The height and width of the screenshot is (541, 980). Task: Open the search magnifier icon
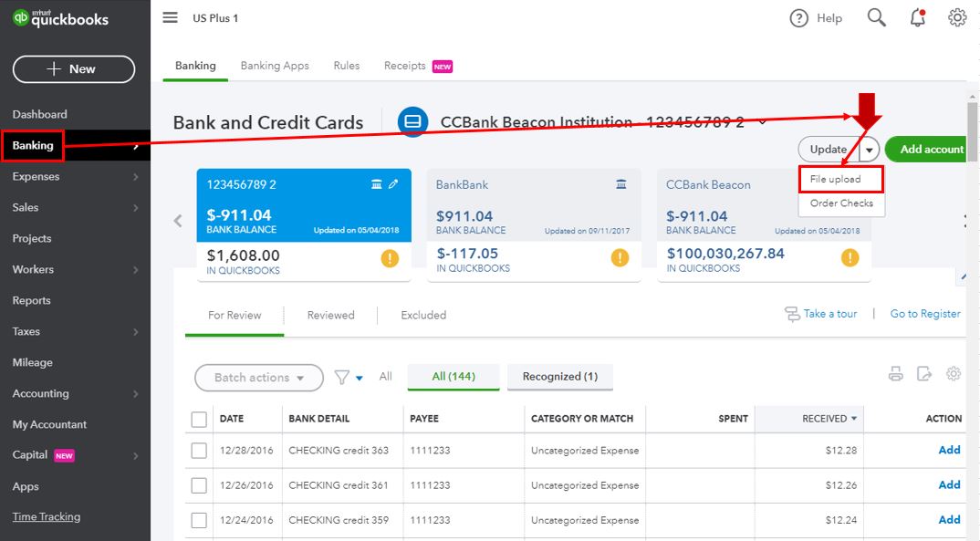pos(876,17)
